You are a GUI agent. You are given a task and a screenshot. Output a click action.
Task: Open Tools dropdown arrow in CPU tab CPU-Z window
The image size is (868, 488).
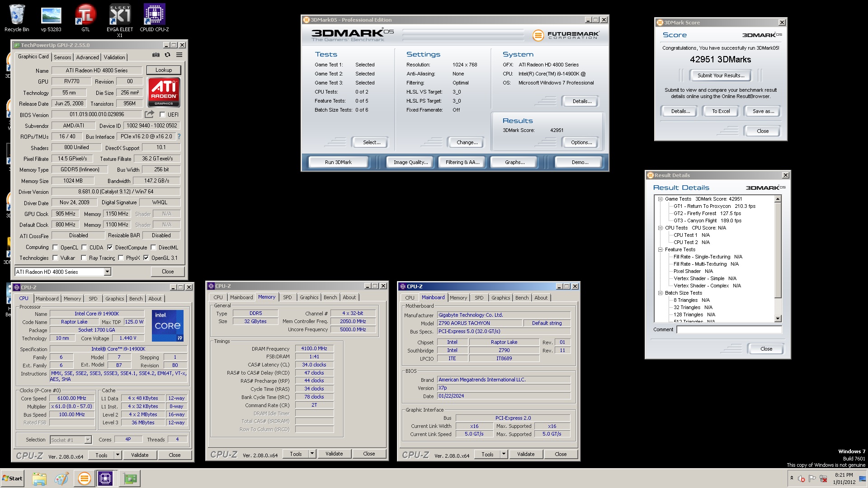[x=118, y=455]
